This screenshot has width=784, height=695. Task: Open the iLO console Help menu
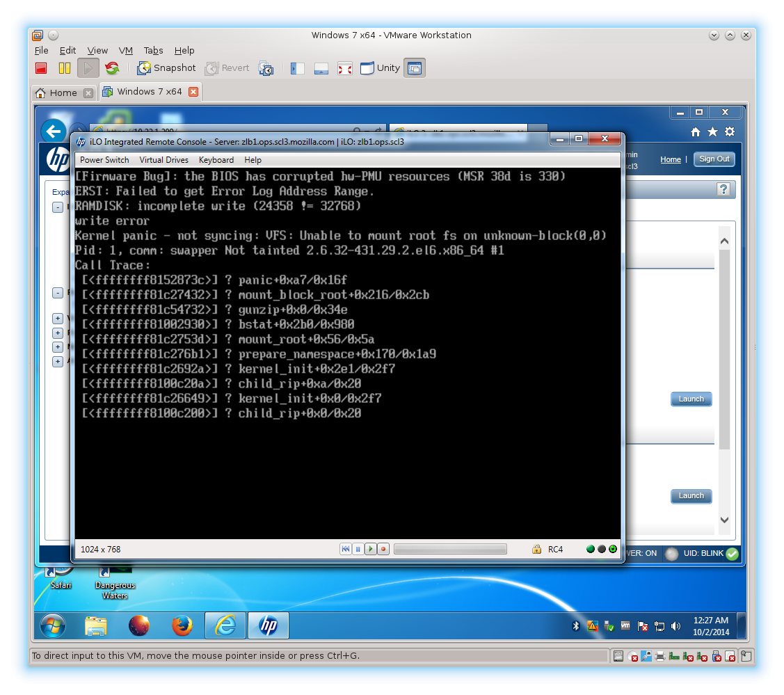[253, 160]
